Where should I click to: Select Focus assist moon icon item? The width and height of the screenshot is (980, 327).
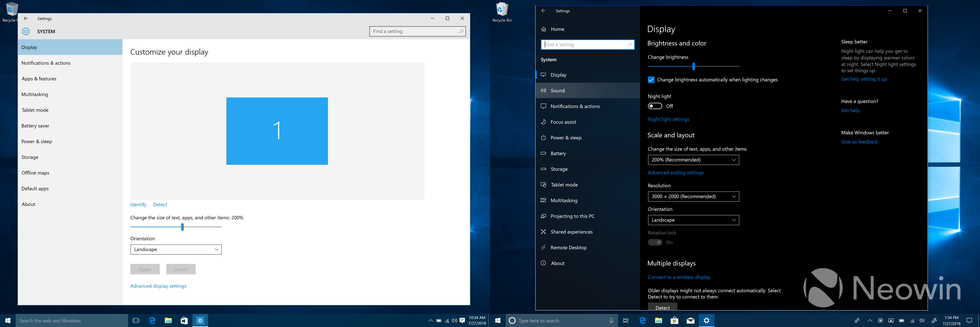click(x=544, y=122)
